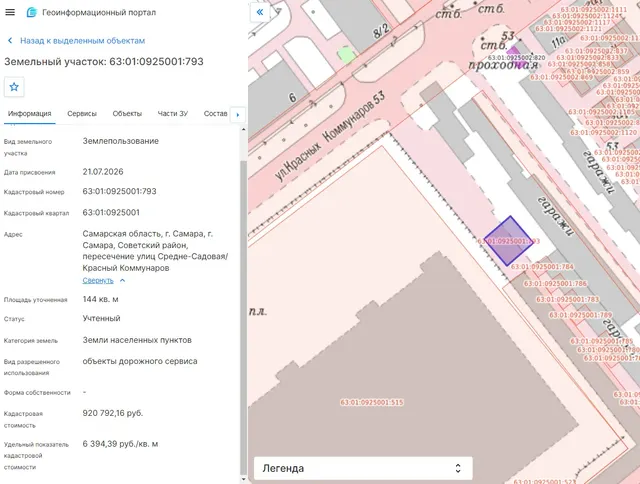Click status value Учтенный

point(102,318)
